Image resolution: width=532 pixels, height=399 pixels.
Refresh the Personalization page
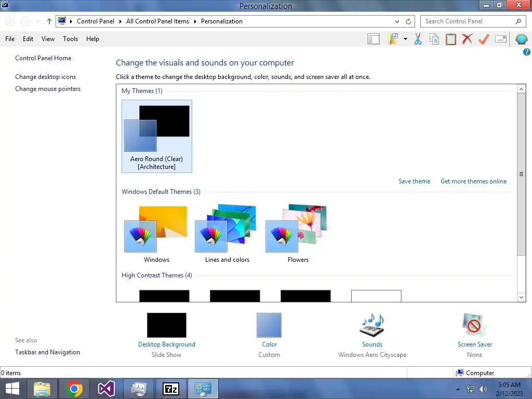[x=408, y=21]
